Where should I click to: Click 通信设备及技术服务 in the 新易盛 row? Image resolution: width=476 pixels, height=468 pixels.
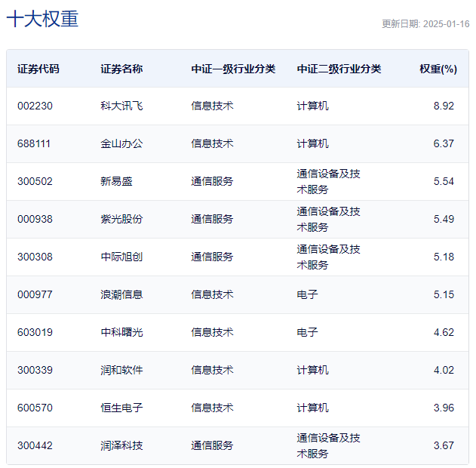pos(328,181)
